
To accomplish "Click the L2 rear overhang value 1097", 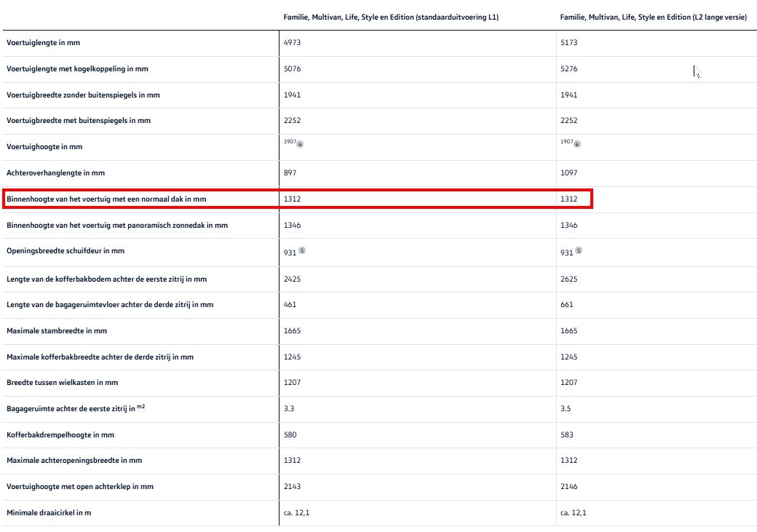I will [568, 173].
